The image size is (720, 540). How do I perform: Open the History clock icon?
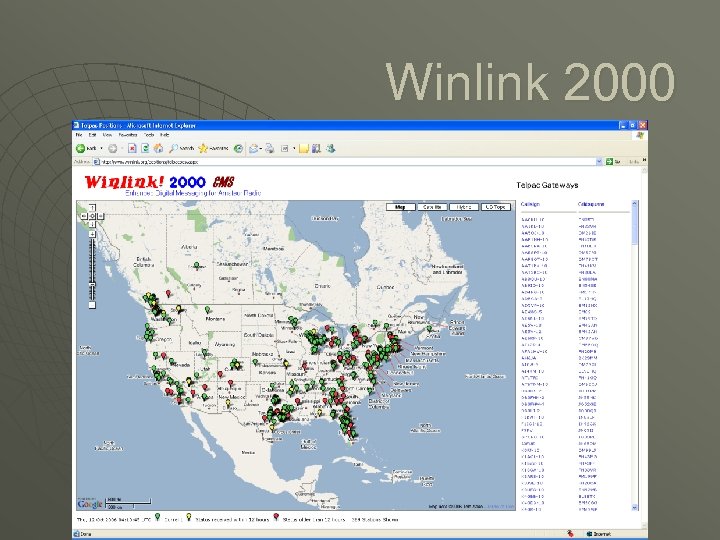pyautogui.click(x=238, y=148)
